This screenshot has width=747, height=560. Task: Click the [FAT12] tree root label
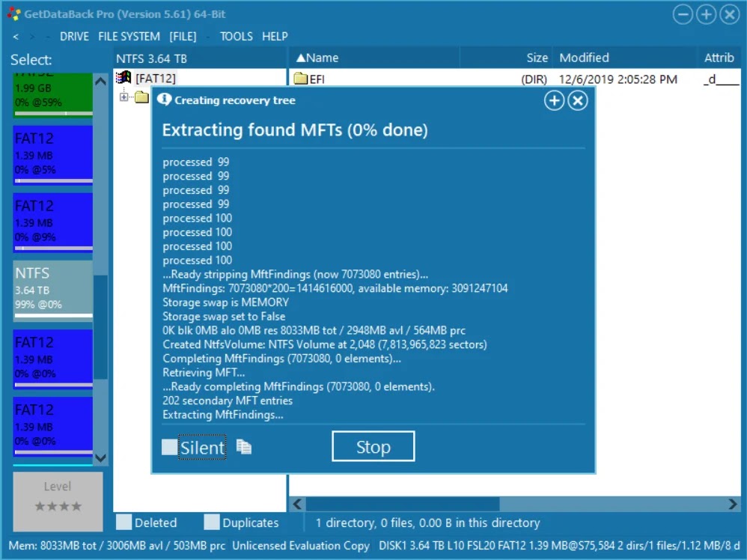[156, 78]
